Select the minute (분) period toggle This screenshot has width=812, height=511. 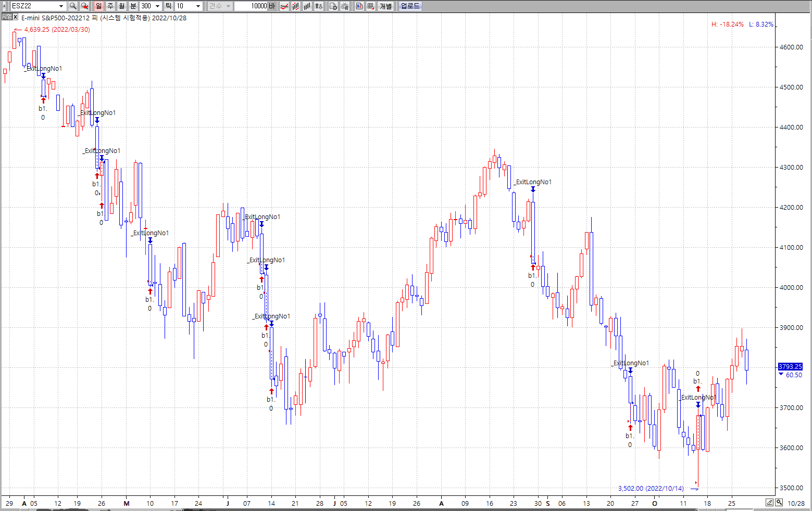point(133,6)
